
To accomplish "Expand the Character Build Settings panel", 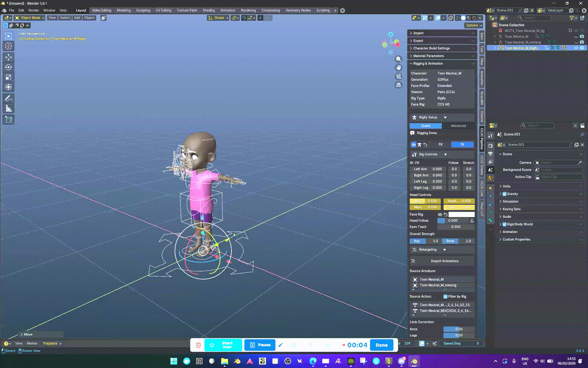I will 431,48.
